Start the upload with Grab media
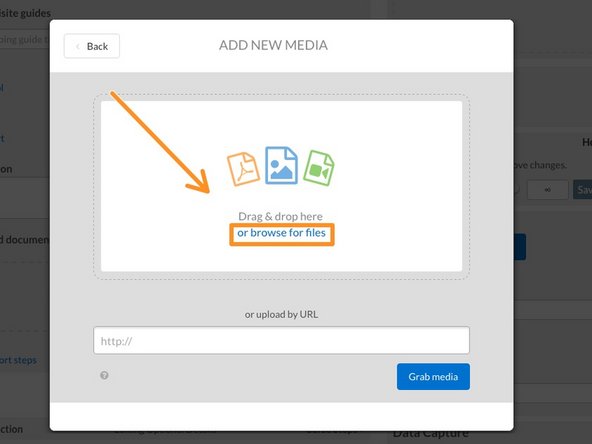Image resolution: width=592 pixels, height=444 pixels. click(x=433, y=376)
